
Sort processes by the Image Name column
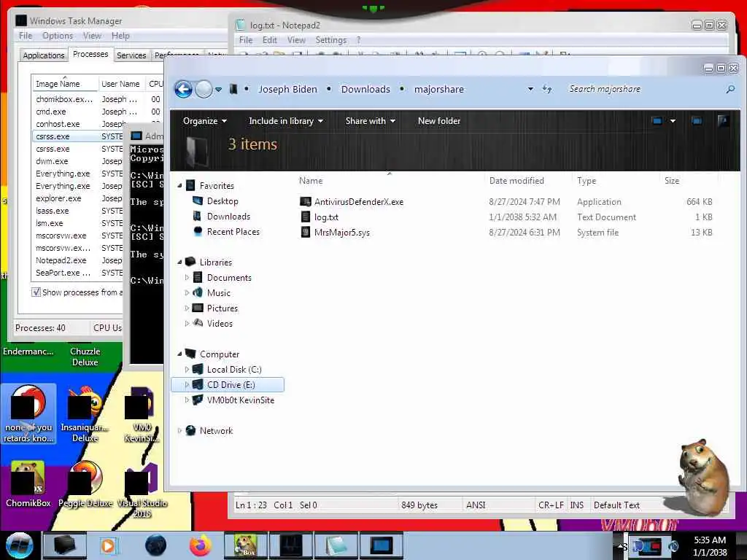pos(64,83)
